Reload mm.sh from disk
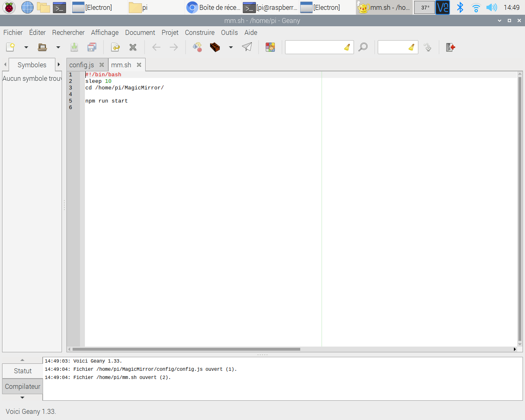525x420 pixels. tap(115, 47)
